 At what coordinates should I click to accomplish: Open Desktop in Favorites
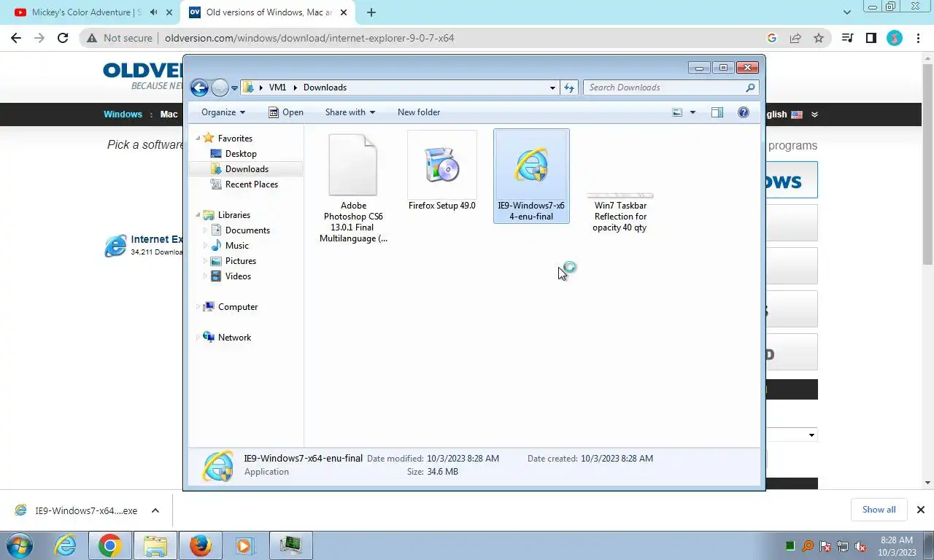coord(241,154)
